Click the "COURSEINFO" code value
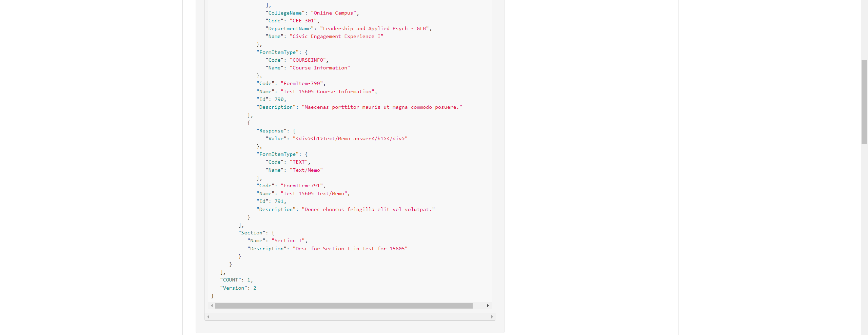This screenshot has height=335, width=868. [308, 60]
